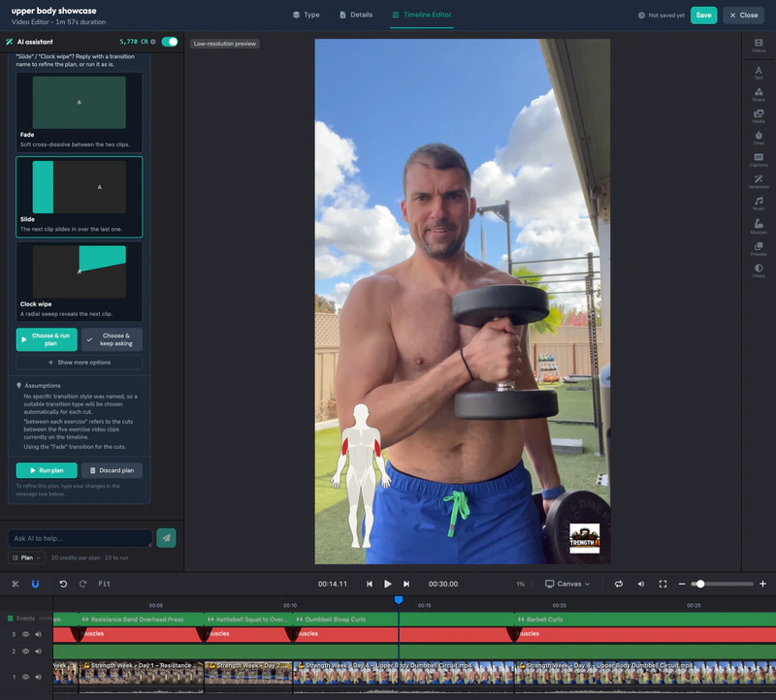Open the Templates panel
This screenshot has width=776, height=700.
pyautogui.click(x=759, y=181)
